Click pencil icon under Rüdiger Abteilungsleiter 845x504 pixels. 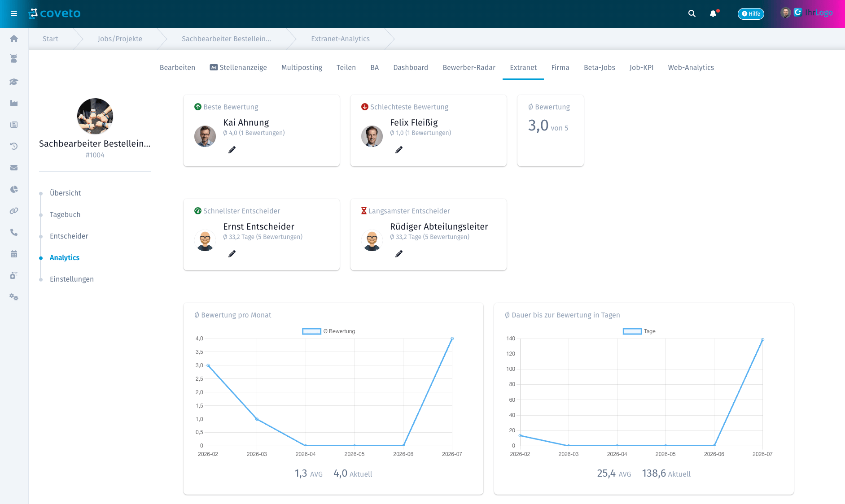(399, 254)
